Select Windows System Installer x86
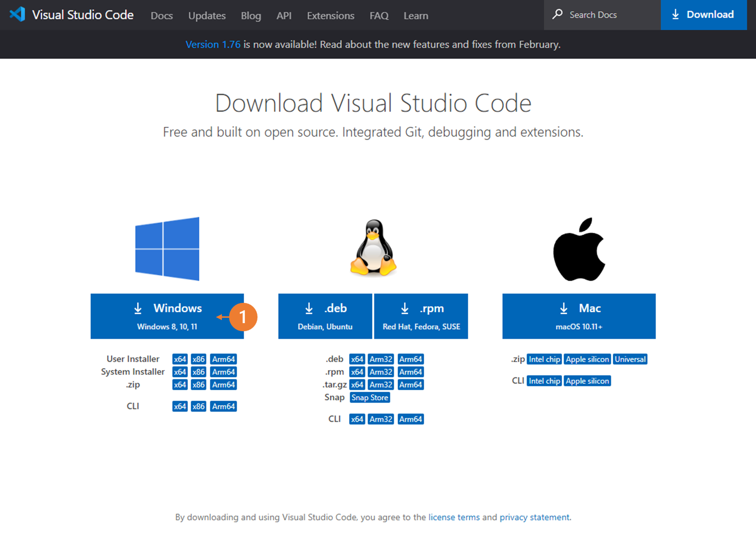This screenshot has height=540, width=756. pos(198,372)
